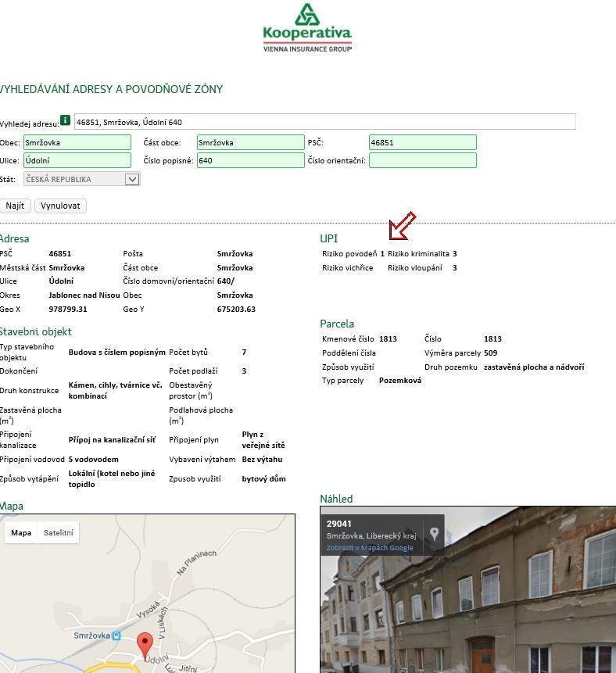Click the 29041 title in Náhled panel
Screen dimensions: 616x673
coord(338,524)
